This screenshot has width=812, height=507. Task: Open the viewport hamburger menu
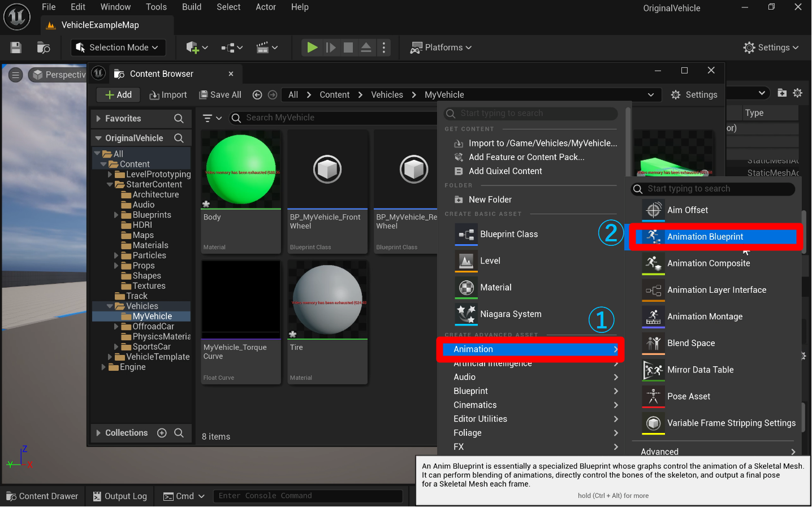15,75
